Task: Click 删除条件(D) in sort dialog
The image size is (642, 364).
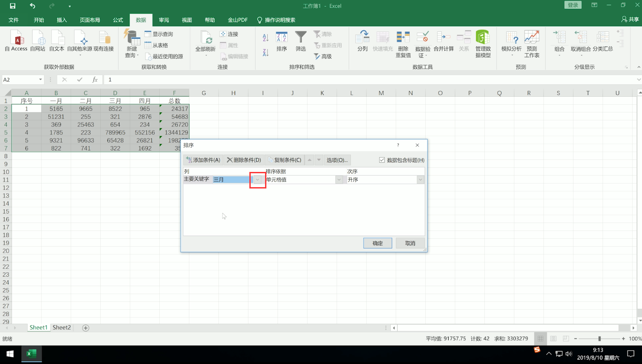Action: (x=244, y=160)
